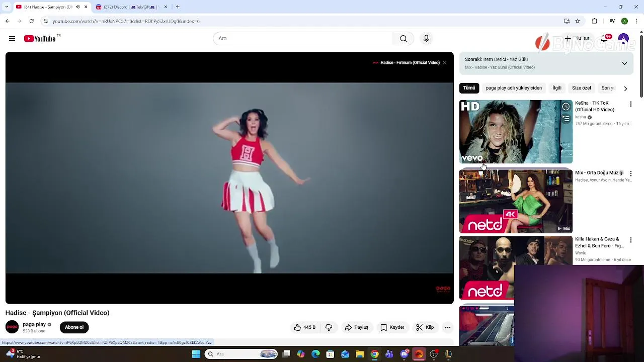Open options for Ke$ha TiK ToK video
Viewport: 644px width, 362px height.
click(631, 104)
